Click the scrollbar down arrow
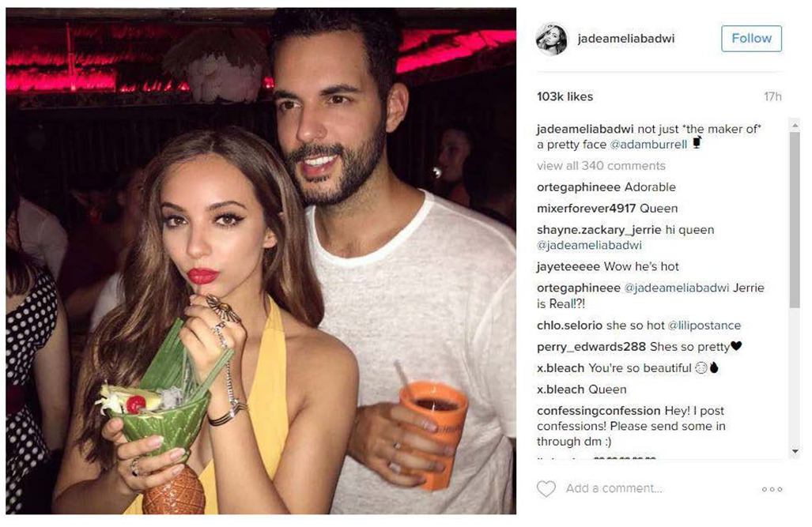Image resolution: width=812 pixels, height=527 pixels. (795, 451)
